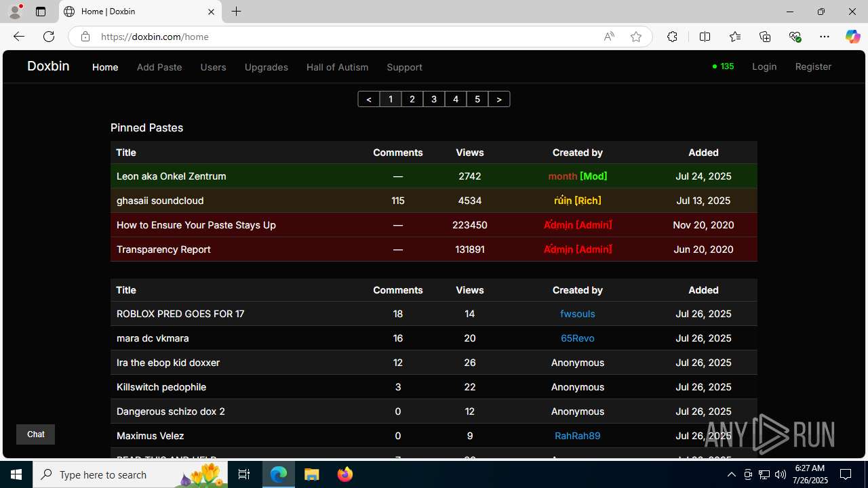Open the Upgrades menu item
Viewport: 868px width, 488px height.
point(266,67)
